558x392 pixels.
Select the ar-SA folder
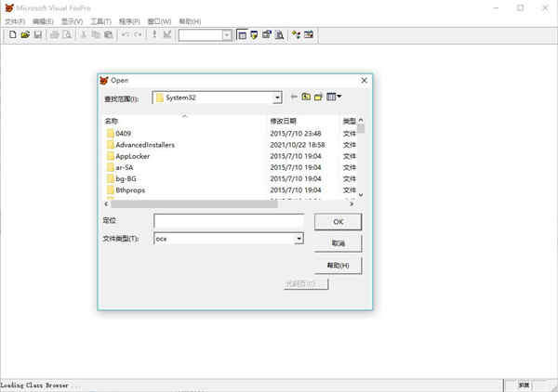(120, 167)
